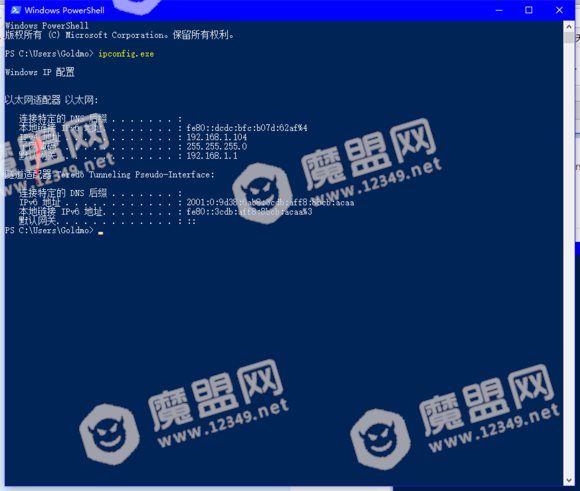580x491 pixels.
Task: Click the blinking cursor at the prompt
Action: point(101,233)
